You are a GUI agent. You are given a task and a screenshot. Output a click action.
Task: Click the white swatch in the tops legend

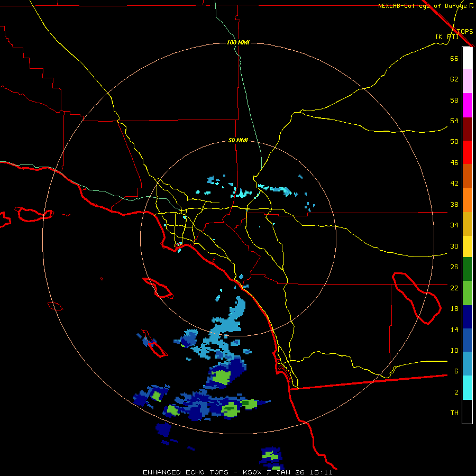coord(467,58)
